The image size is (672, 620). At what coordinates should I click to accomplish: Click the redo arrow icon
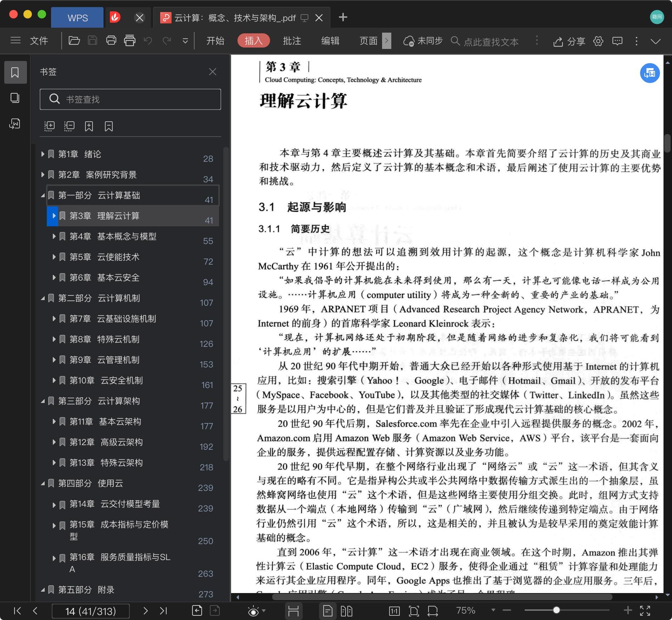(x=167, y=40)
